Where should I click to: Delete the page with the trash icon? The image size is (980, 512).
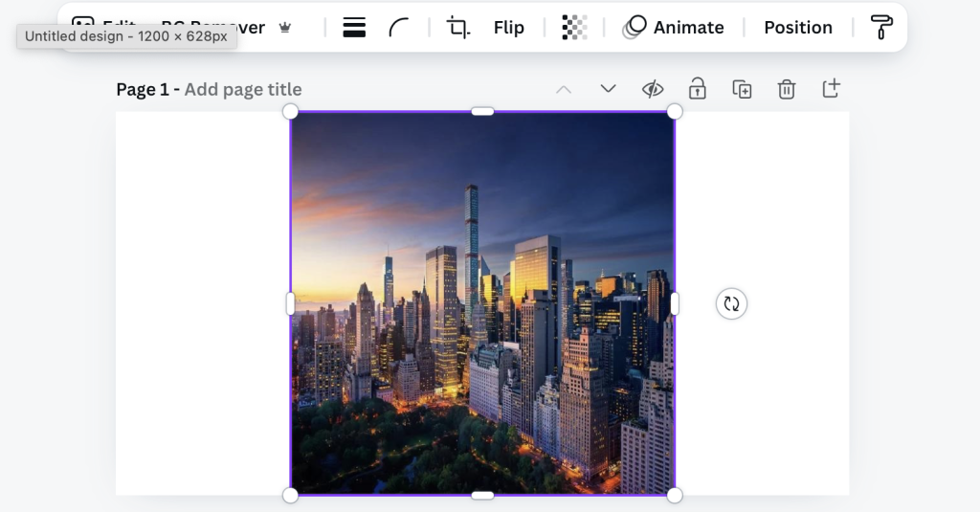tap(786, 89)
